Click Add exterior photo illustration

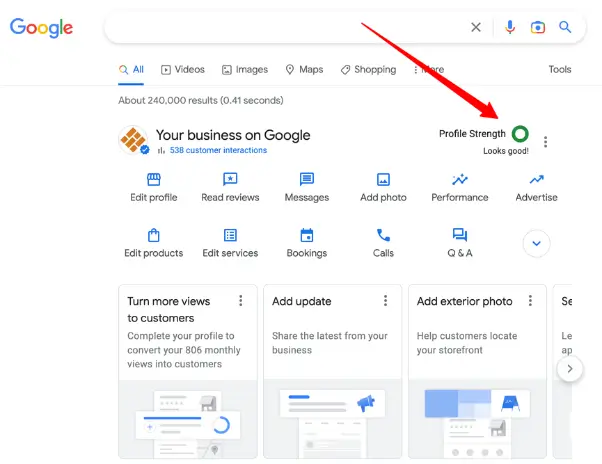(477, 419)
